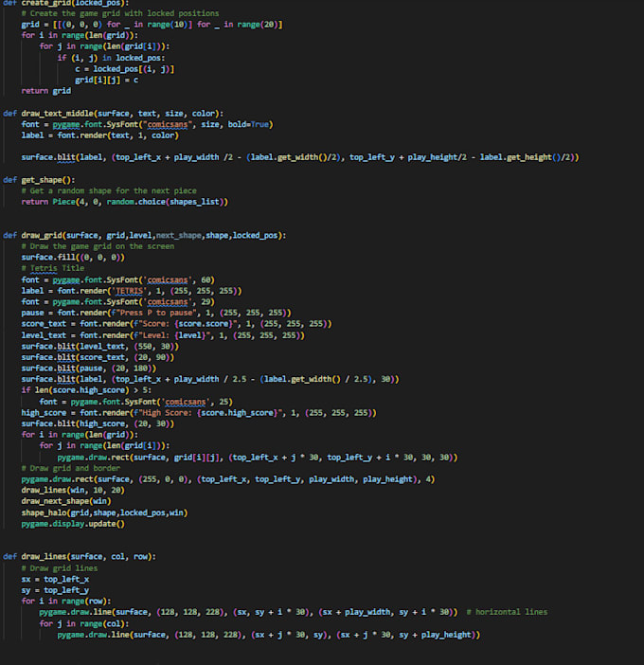Click the 'high_score = font.render' line

[x=199, y=413]
